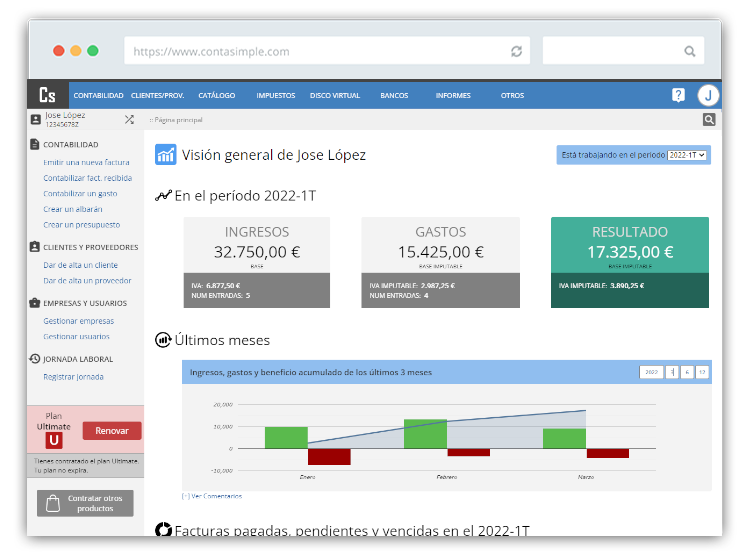Click Crear un presupuesto link
The width and height of the screenshot is (750, 552).
pos(81,225)
